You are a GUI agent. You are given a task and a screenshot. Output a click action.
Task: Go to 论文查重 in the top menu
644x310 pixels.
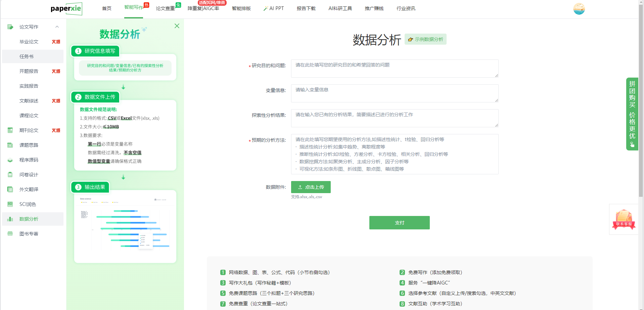[x=165, y=8]
